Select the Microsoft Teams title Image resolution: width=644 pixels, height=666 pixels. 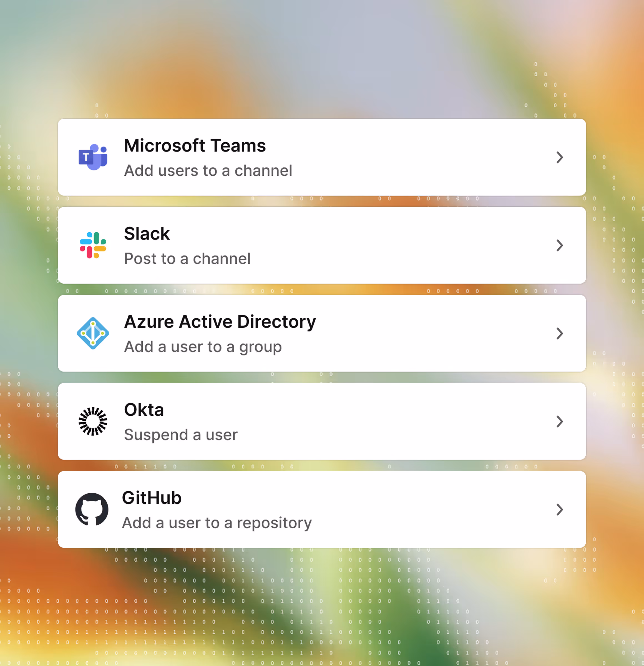(195, 145)
